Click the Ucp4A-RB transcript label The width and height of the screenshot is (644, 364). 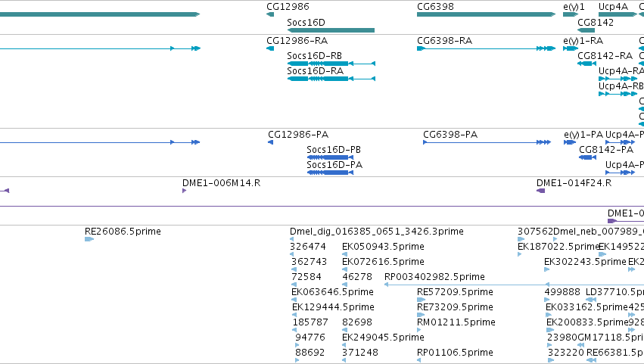pyautogui.click(x=621, y=86)
